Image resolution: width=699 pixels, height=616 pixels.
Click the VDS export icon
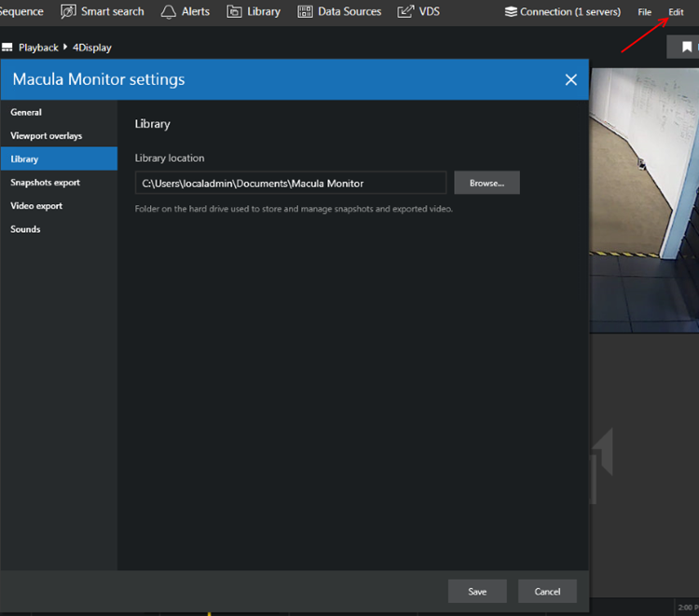coord(405,11)
